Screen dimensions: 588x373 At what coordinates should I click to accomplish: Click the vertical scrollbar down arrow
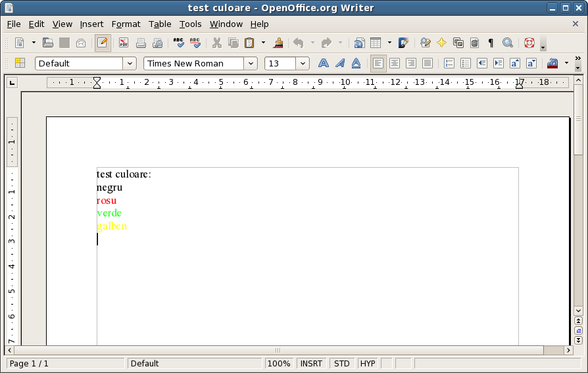[x=578, y=311]
